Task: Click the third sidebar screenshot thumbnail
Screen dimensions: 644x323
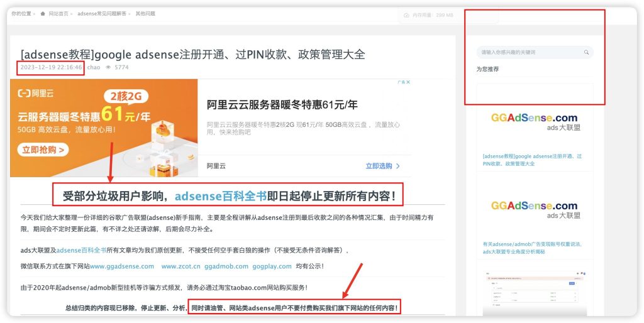Action: tap(535, 292)
